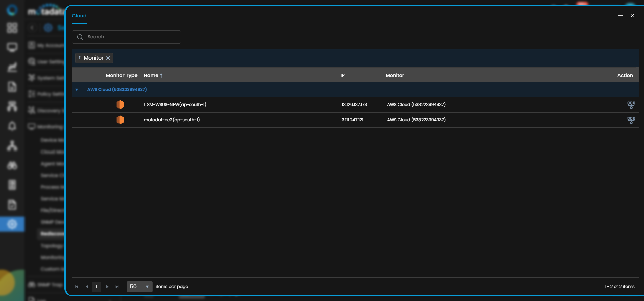
Task: Go to previous page of results
Action: tap(87, 287)
